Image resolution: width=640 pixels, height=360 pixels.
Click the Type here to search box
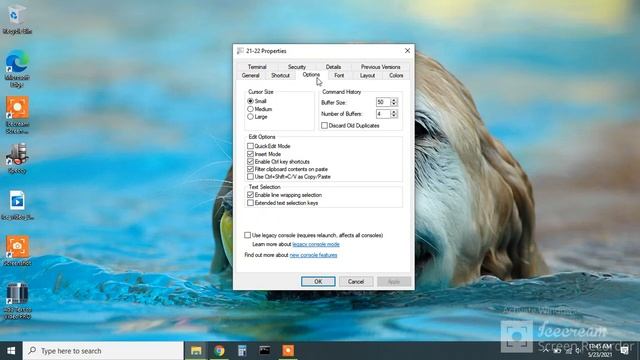click(x=103, y=351)
